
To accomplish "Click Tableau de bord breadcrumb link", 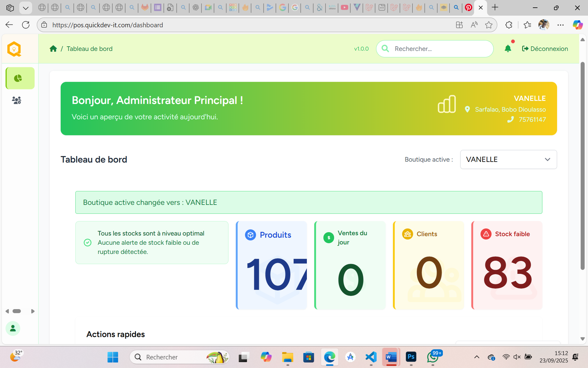I will click(89, 49).
